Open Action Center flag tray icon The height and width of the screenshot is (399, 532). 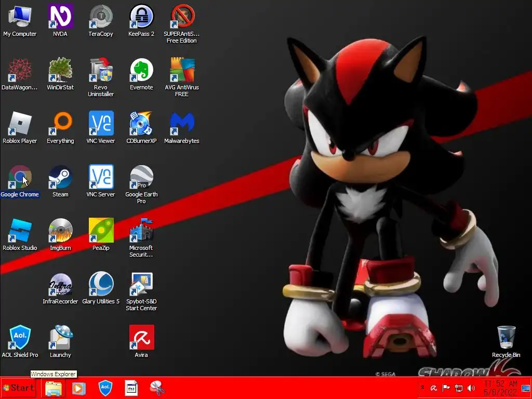446,388
